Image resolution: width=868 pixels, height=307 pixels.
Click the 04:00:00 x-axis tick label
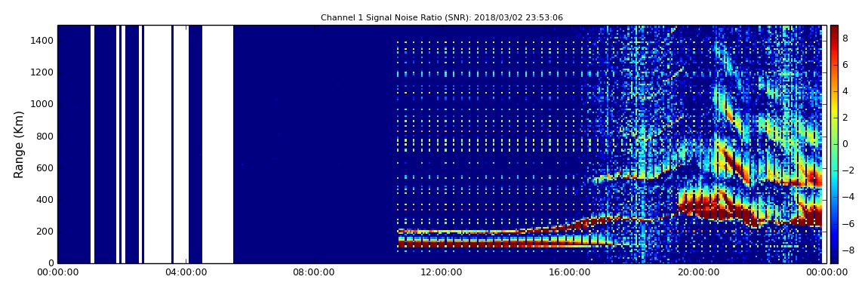pos(184,272)
